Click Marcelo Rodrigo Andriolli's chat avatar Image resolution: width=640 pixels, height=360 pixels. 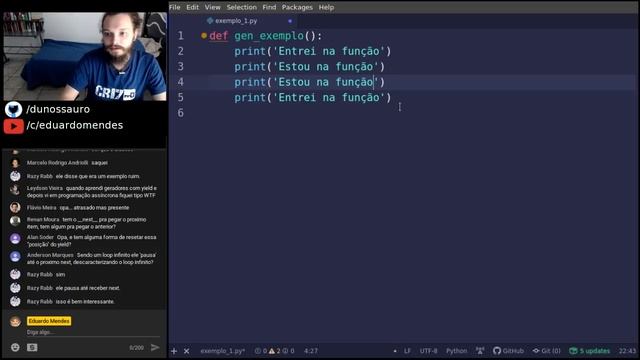15,163
